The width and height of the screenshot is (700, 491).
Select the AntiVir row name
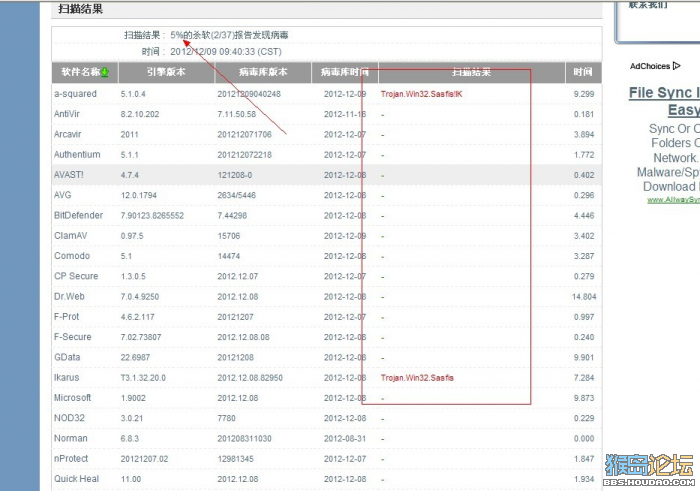click(67, 114)
